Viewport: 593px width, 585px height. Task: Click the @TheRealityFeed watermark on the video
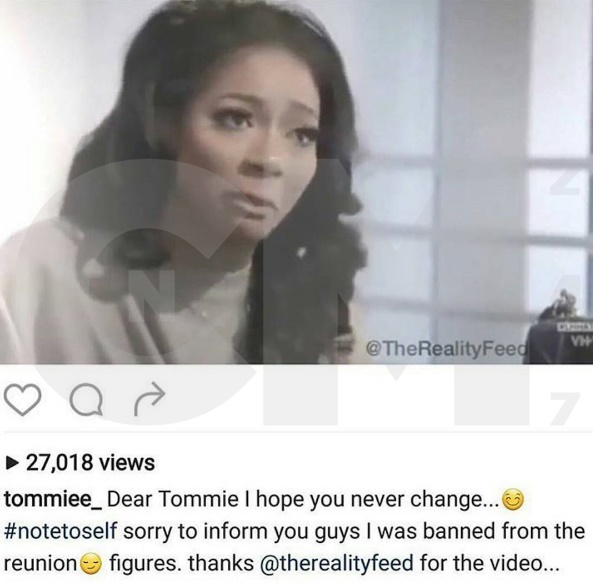(446, 348)
